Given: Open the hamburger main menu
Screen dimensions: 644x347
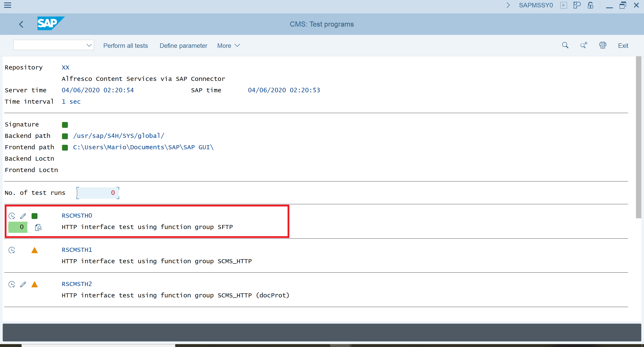Looking at the screenshot, I should pos(8,5).
